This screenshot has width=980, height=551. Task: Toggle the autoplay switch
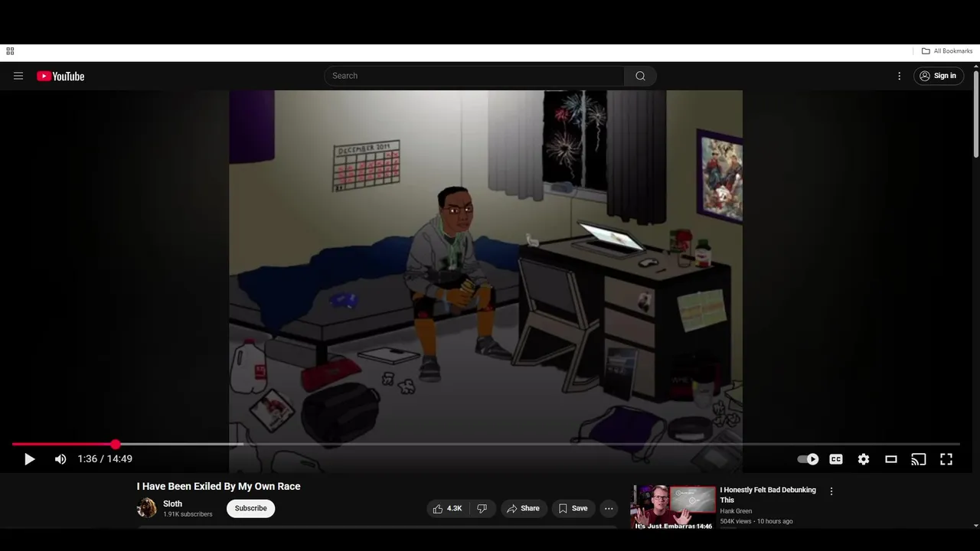tap(808, 459)
